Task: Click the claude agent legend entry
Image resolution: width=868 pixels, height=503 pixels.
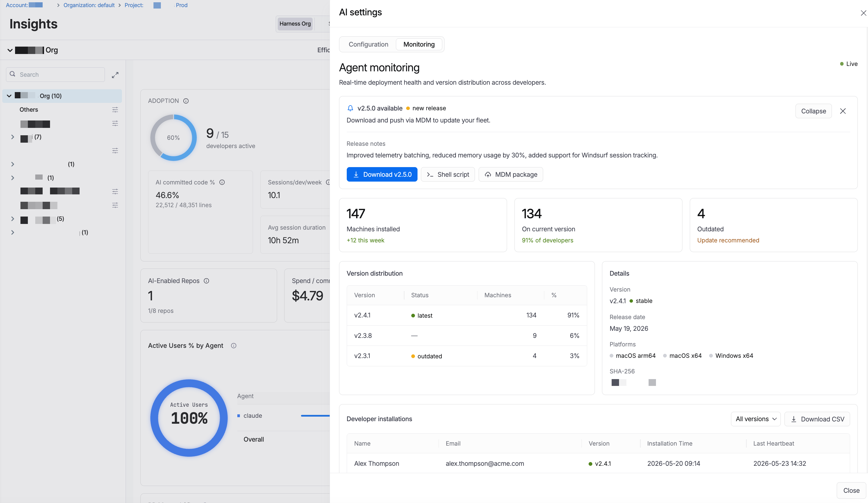Action: pos(250,416)
